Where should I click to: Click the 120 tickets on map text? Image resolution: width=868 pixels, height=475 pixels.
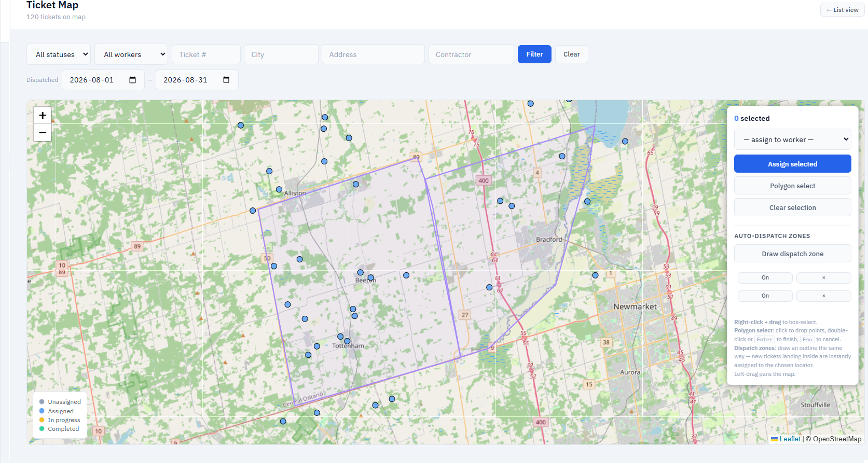coord(56,17)
